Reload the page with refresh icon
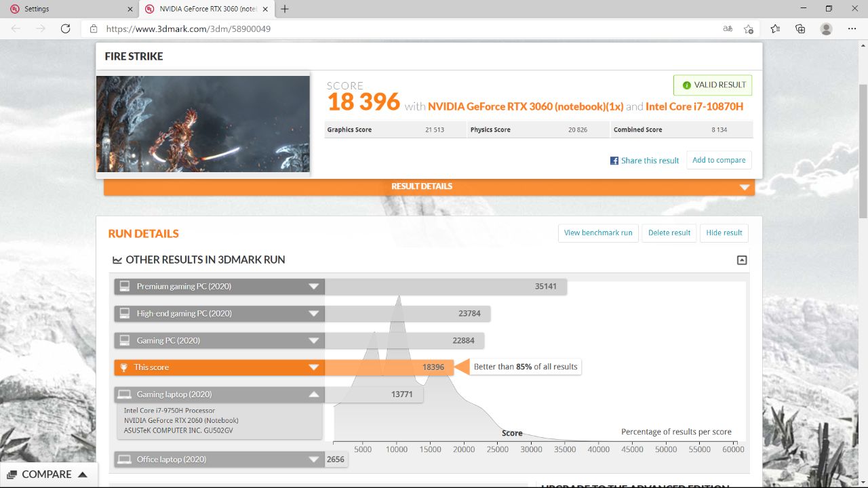868x488 pixels. [65, 28]
